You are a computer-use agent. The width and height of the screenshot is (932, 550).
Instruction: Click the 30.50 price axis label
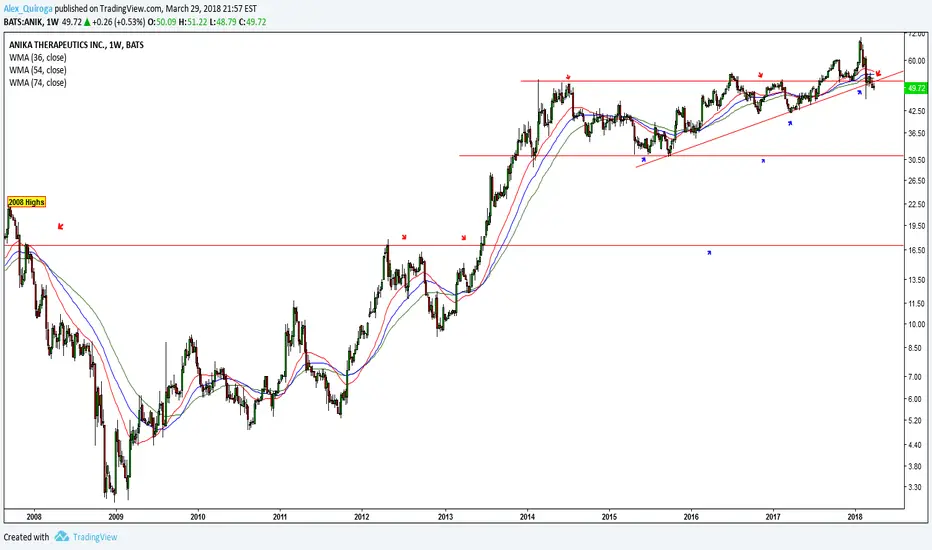917,160
